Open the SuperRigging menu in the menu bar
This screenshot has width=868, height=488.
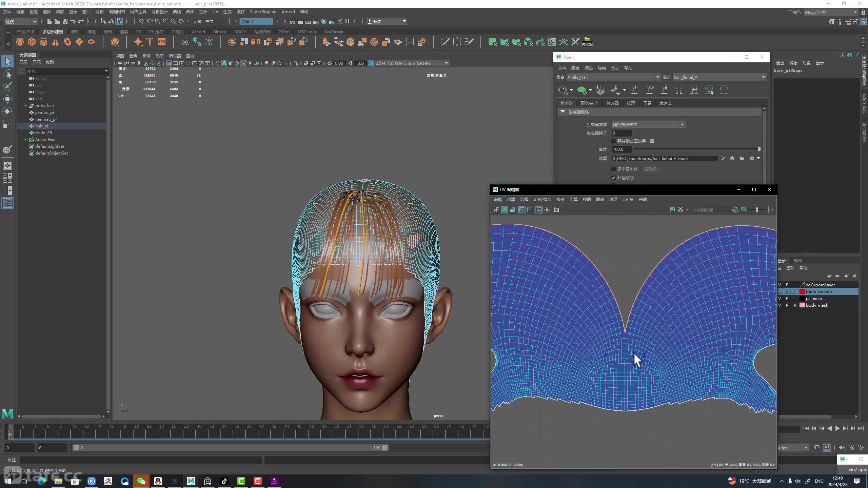(x=263, y=12)
